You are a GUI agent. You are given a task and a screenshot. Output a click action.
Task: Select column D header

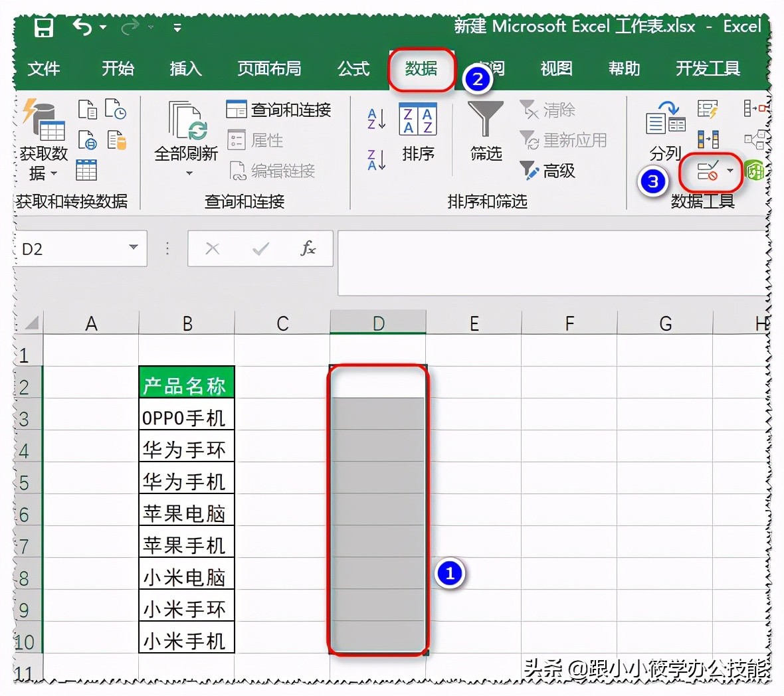378,323
